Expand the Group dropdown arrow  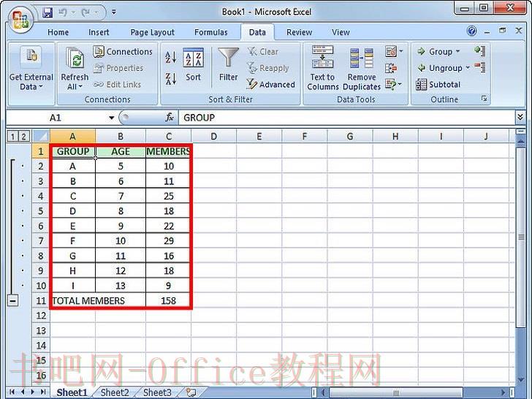point(457,52)
